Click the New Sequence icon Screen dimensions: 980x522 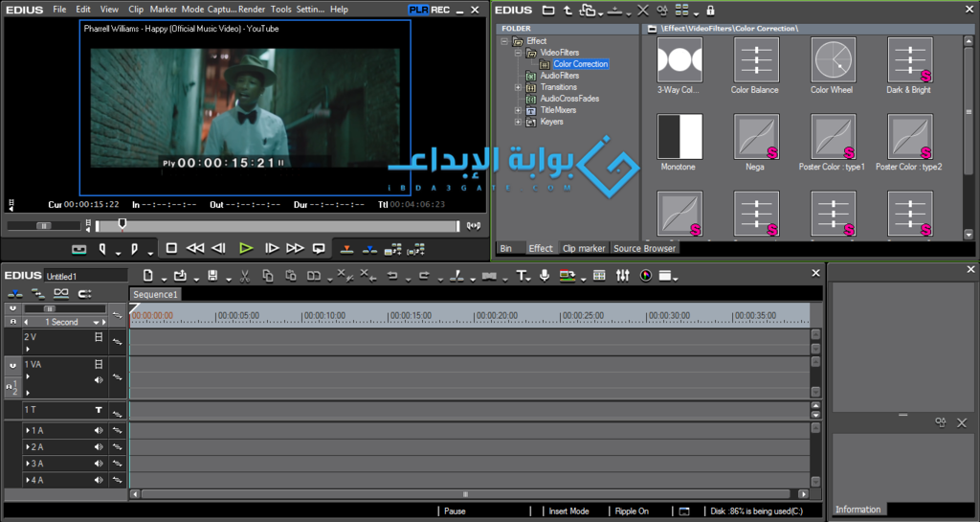point(148,276)
